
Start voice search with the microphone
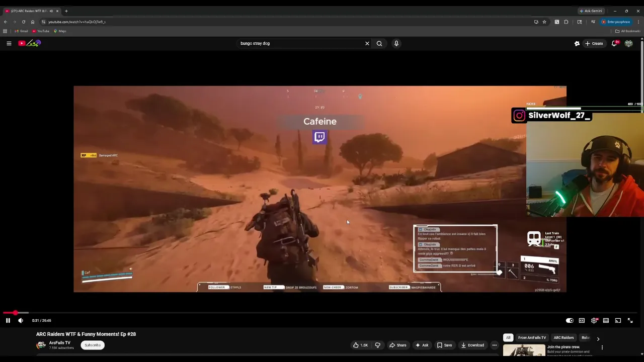pos(396,43)
